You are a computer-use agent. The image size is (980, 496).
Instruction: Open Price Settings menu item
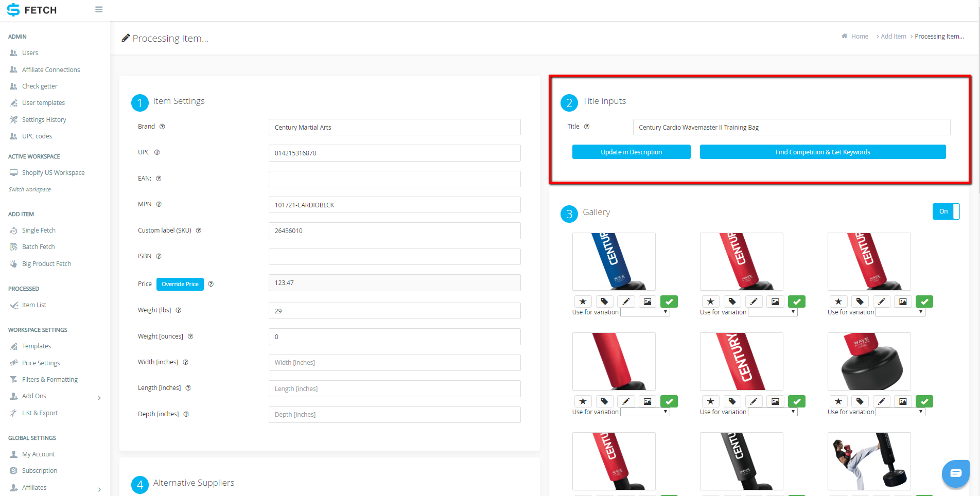[x=41, y=363]
